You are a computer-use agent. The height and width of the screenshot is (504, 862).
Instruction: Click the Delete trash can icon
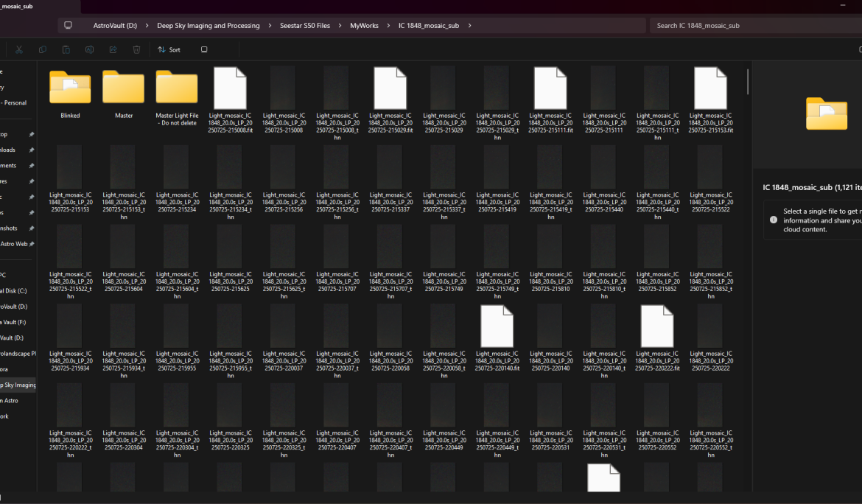136,49
